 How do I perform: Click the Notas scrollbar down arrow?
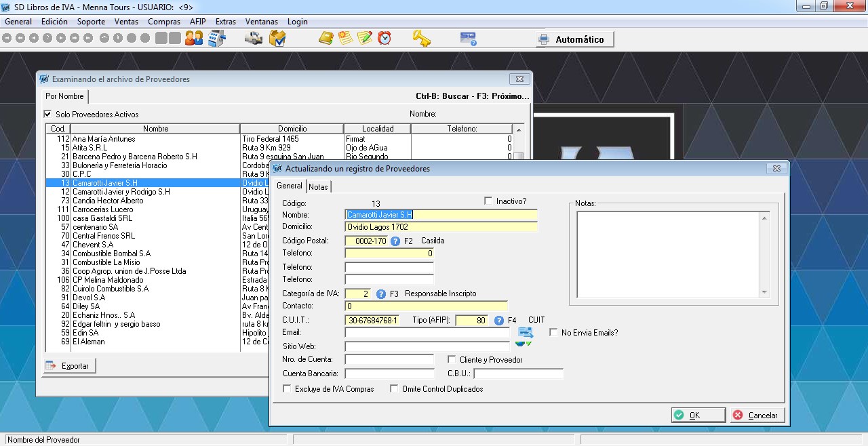click(x=765, y=292)
